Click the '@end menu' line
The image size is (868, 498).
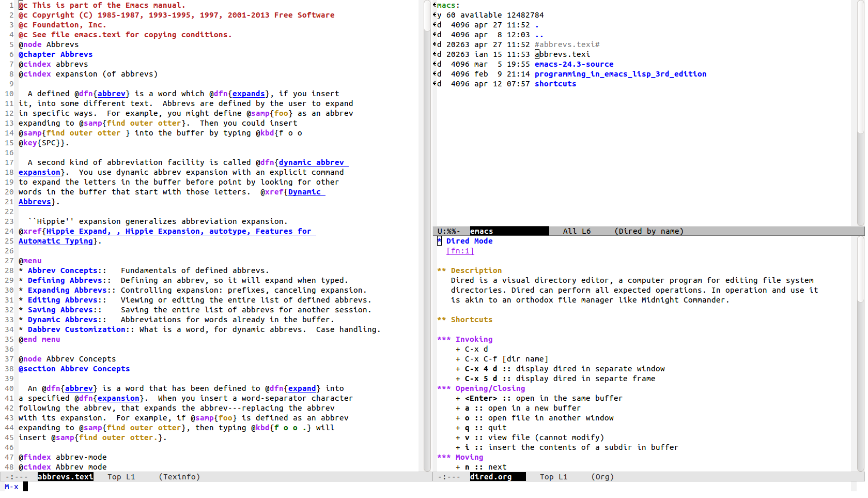point(39,339)
